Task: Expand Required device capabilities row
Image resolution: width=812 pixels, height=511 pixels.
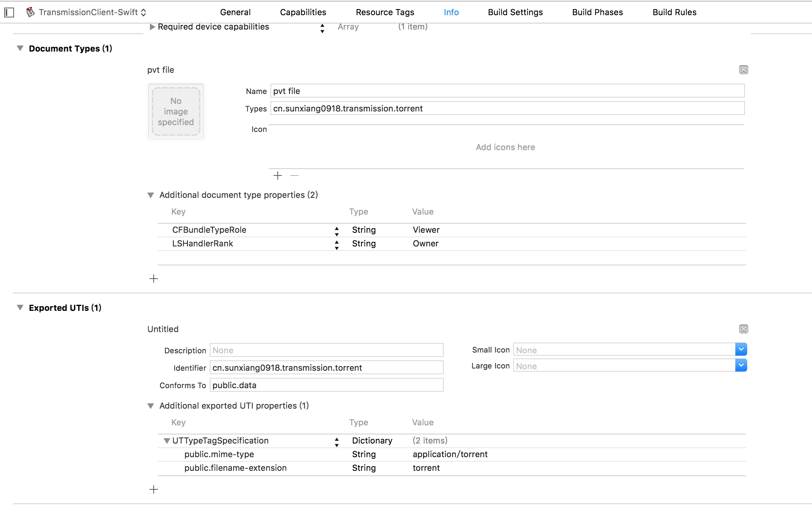Action: click(152, 27)
